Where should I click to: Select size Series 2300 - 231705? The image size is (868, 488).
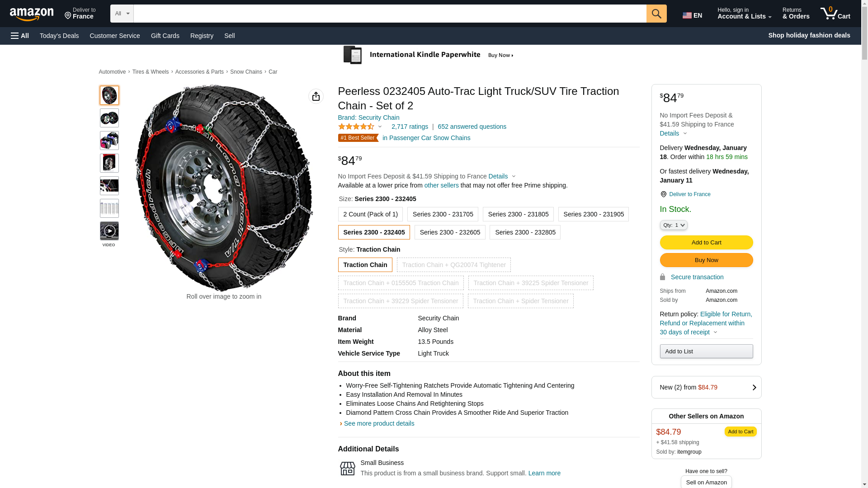tap(443, 214)
